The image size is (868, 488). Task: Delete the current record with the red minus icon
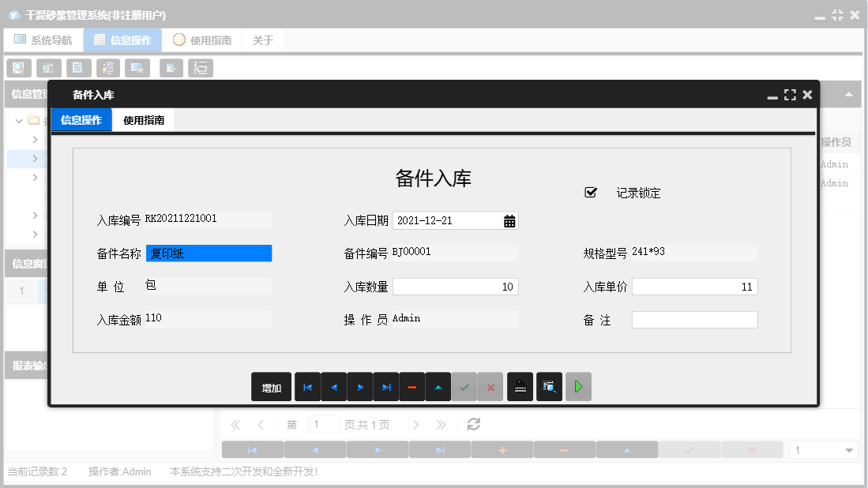412,387
